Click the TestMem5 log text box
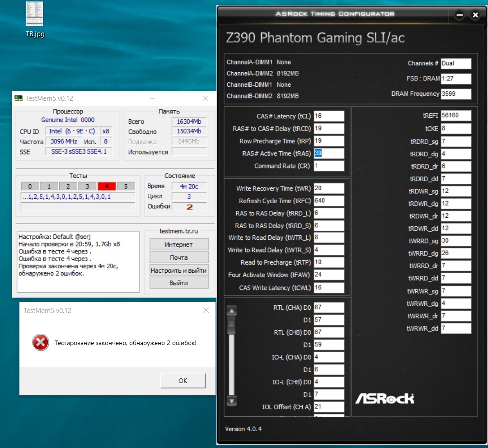 click(x=78, y=262)
